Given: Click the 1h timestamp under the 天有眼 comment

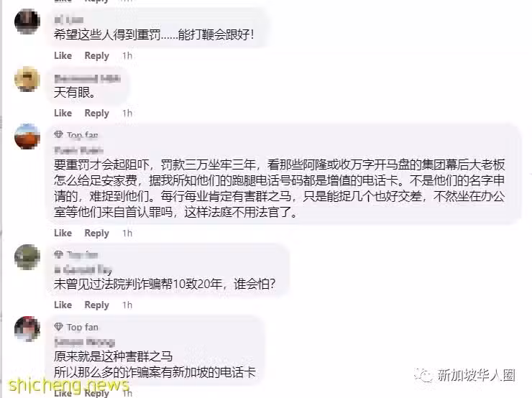Looking at the screenshot, I should 127,114.
